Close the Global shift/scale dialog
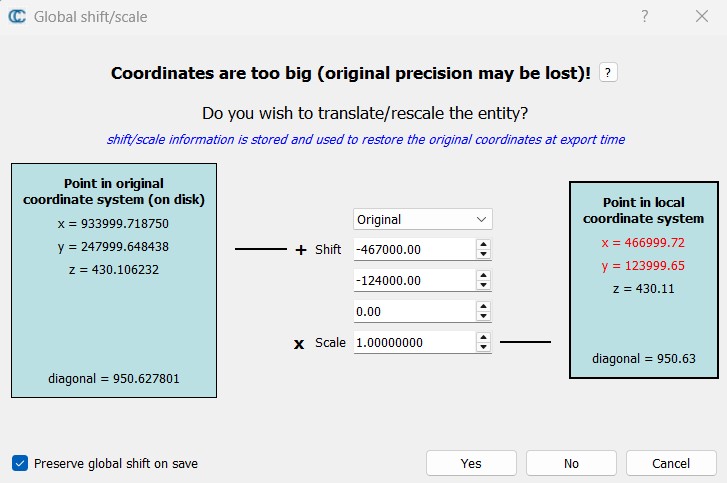The image size is (727, 483). point(701,16)
